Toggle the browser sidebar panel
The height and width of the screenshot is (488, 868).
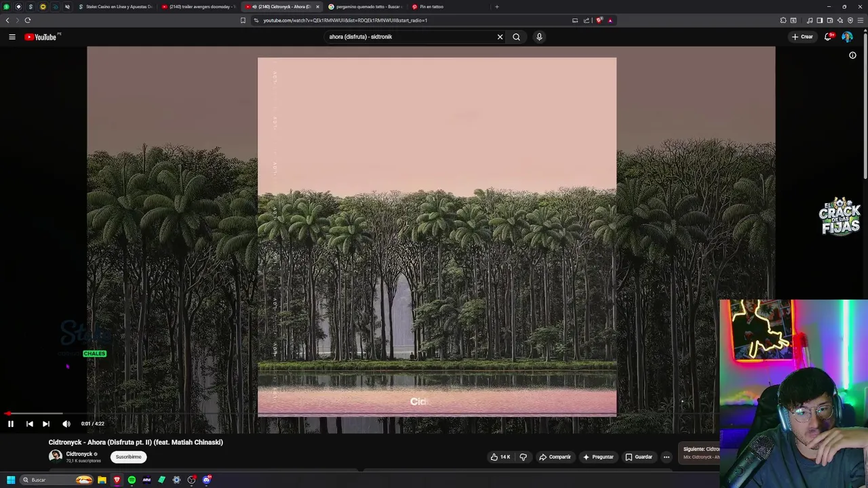(x=819, y=20)
